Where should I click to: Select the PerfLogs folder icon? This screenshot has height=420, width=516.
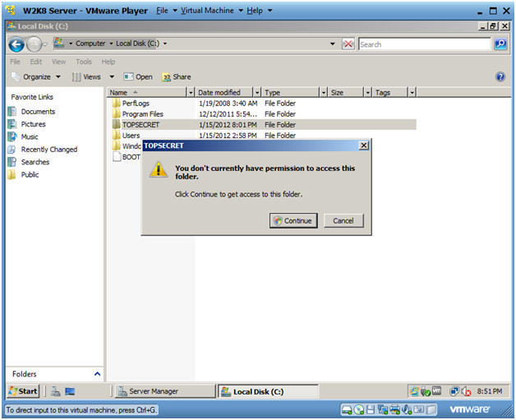(116, 104)
